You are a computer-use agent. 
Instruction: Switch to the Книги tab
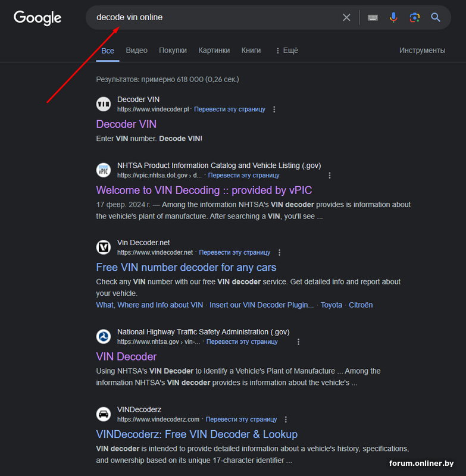251,51
